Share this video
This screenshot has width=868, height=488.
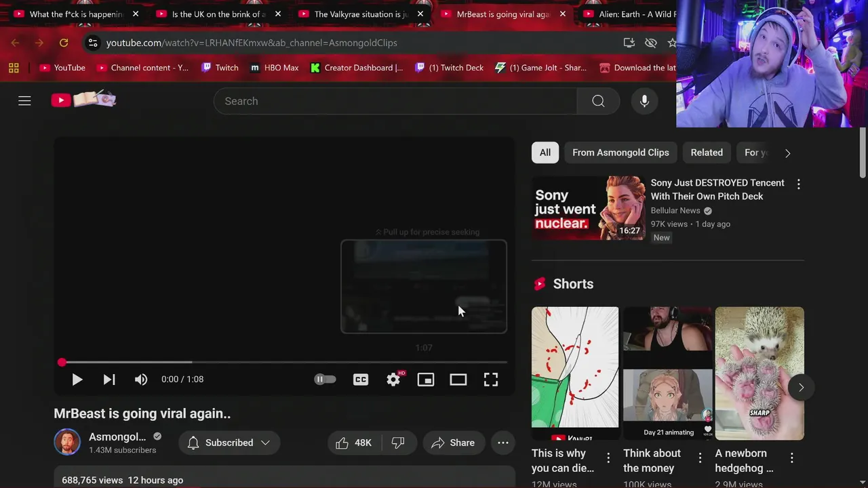coord(454,443)
